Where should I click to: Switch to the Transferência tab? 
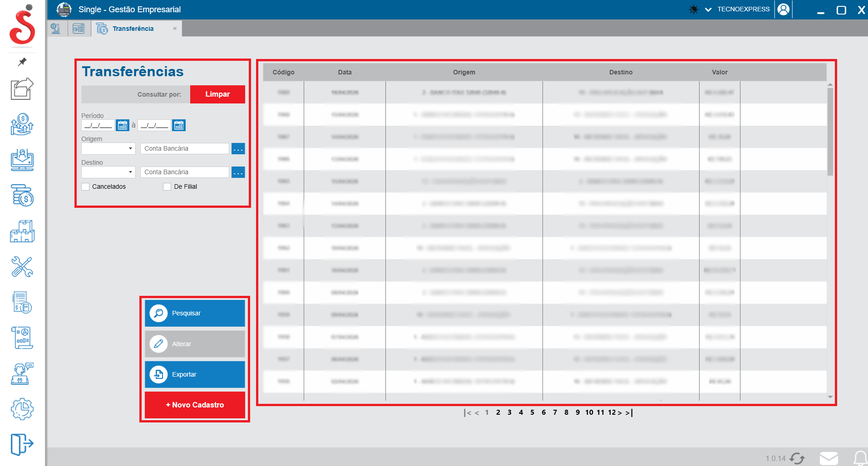(133, 29)
